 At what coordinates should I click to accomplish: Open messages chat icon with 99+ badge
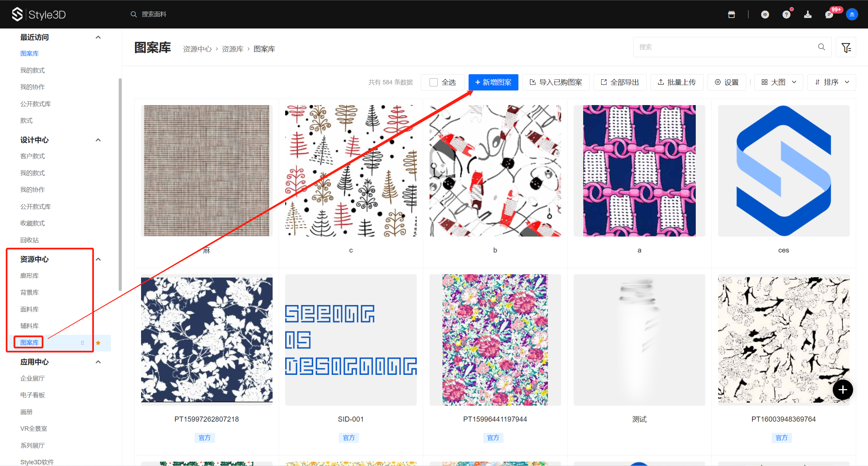tap(829, 15)
